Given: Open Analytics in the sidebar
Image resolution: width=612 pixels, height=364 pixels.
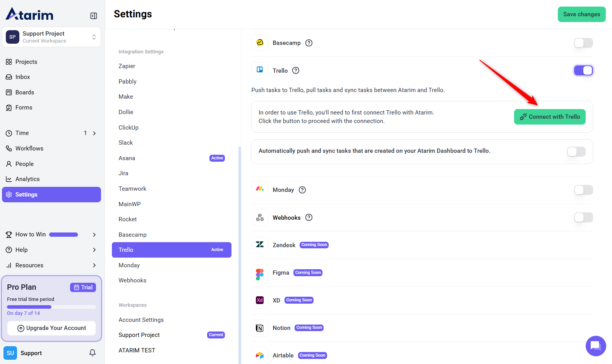Looking at the screenshot, I should (x=27, y=179).
